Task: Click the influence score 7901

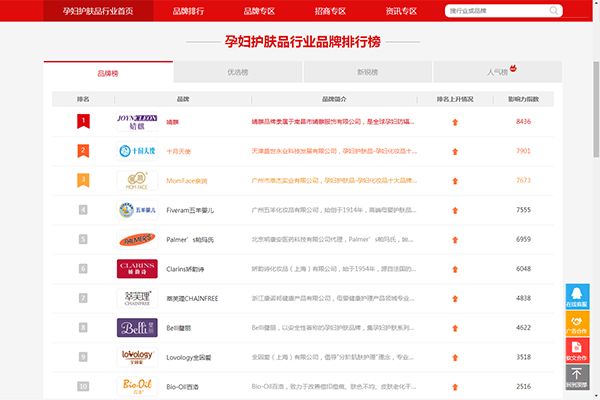Action: (523, 151)
